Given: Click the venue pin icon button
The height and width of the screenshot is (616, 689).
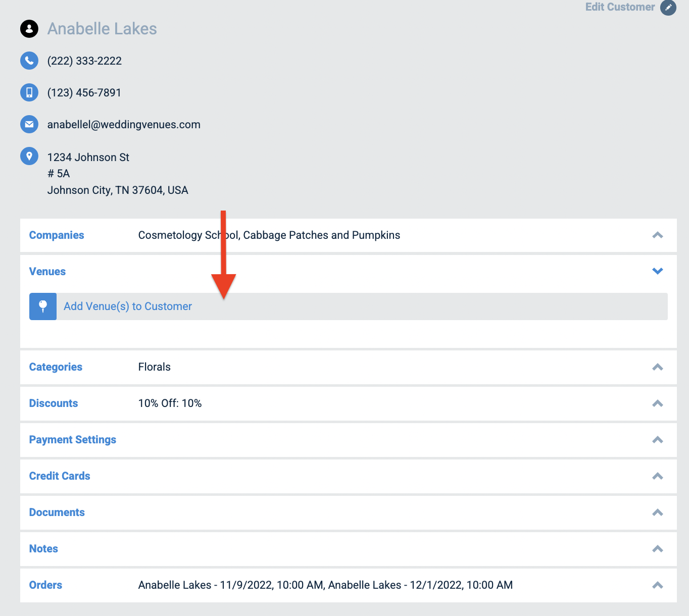Looking at the screenshot, I should (43, 306).
